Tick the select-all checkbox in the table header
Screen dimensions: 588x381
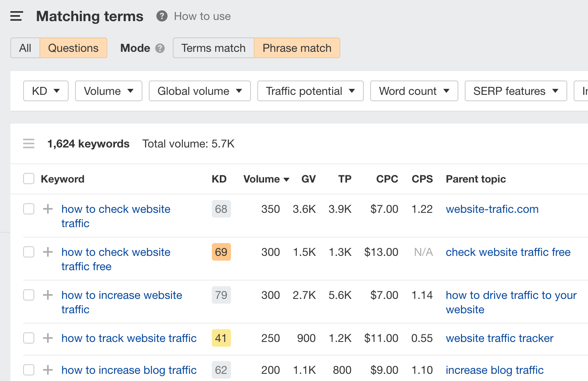28,179
